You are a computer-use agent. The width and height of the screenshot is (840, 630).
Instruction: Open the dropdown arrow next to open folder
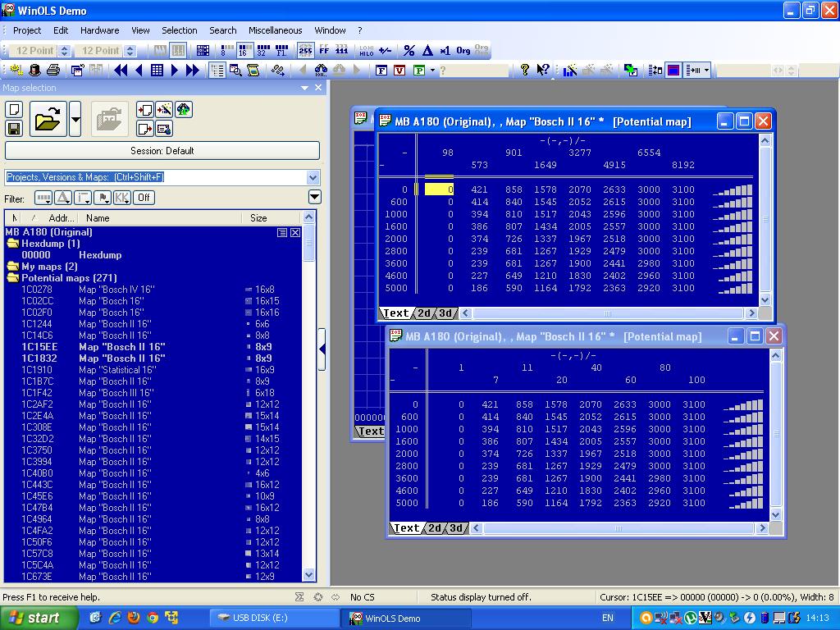click(x=75, y=119)
